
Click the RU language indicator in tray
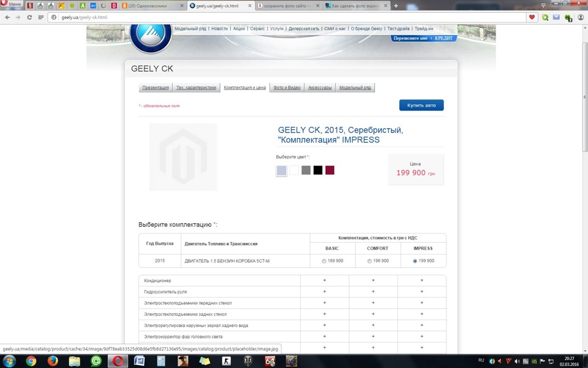pyautogui.click(x=481, y=360)
